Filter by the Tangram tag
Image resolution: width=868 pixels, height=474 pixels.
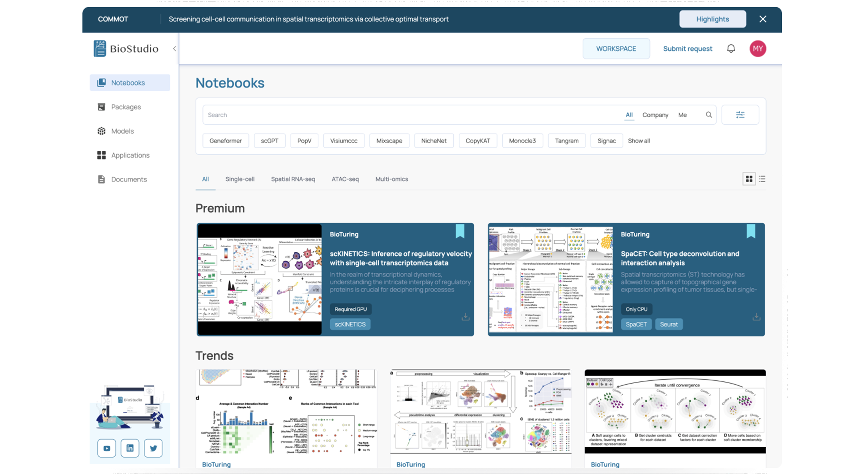coord(566,141)
